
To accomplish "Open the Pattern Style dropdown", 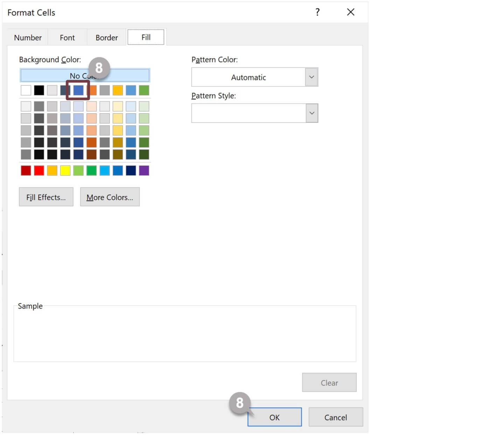I will (x=311, y=113).
